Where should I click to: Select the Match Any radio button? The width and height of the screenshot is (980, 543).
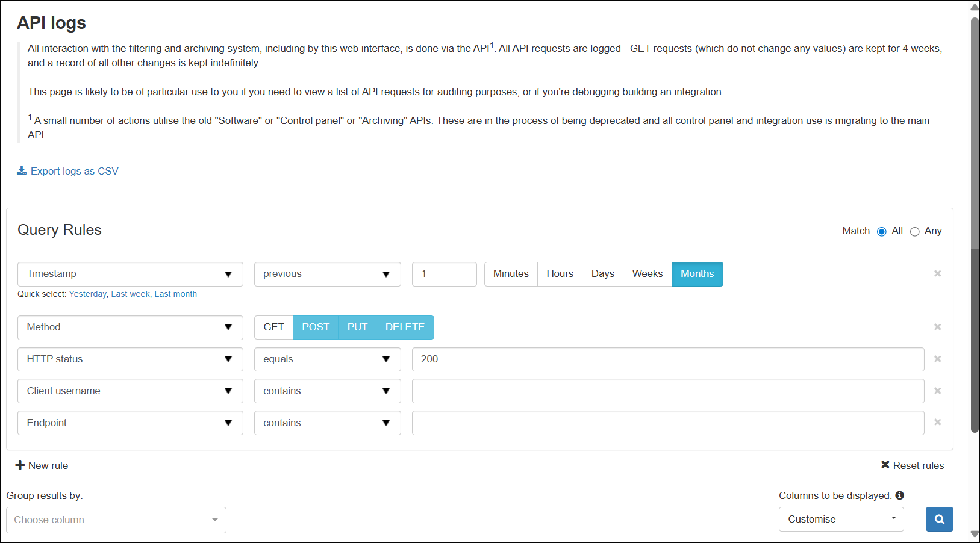tap(914, 232)
